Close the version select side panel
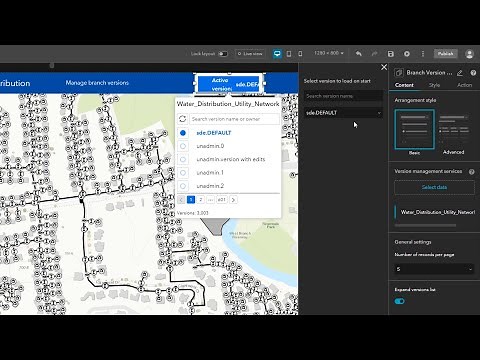This screenshot has height=360, width=480. pyautogui.click(x=384, y=67)
